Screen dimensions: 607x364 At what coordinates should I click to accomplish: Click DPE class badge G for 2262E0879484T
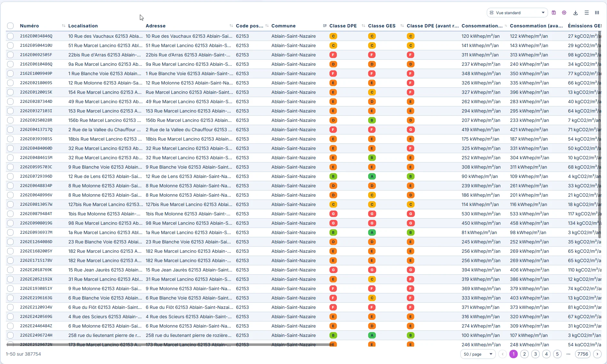click(333, 214)
